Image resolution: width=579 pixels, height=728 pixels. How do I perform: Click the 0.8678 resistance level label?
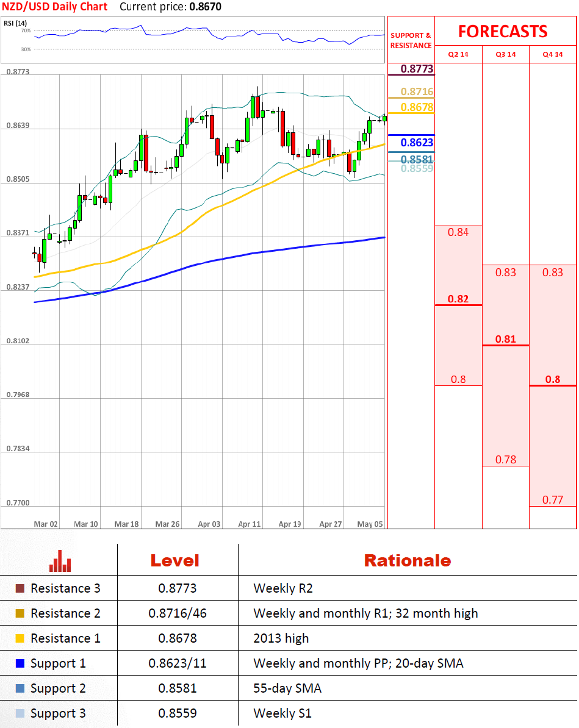tap(417, 107)
